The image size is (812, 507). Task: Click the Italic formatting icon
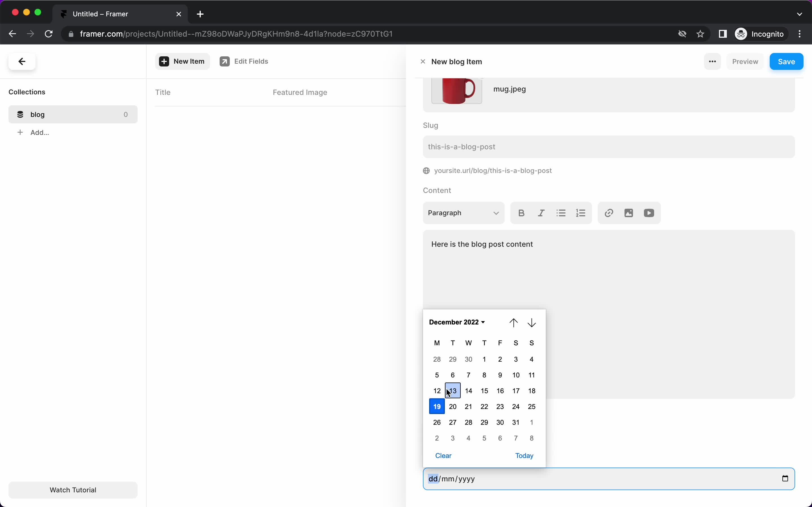pyautogui.click(x=541, y=213)
